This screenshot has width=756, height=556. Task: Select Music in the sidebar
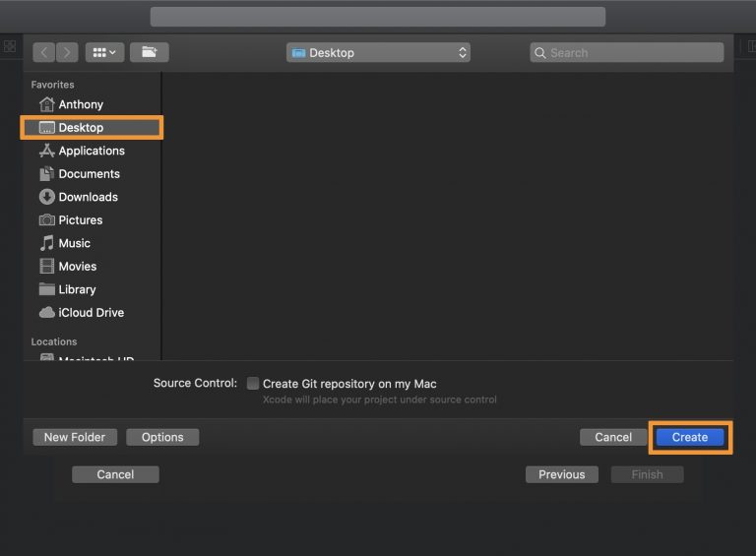click(x=92, y=243)
